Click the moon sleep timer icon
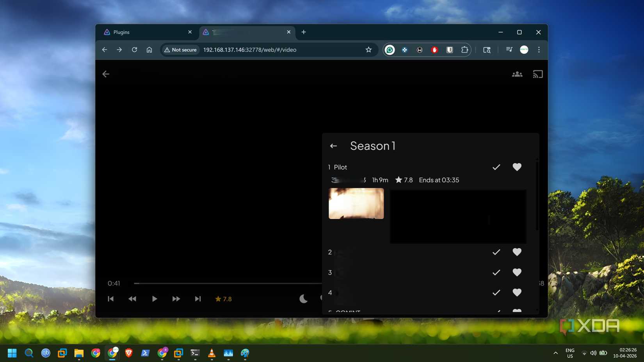 click(x=303, y=299)
